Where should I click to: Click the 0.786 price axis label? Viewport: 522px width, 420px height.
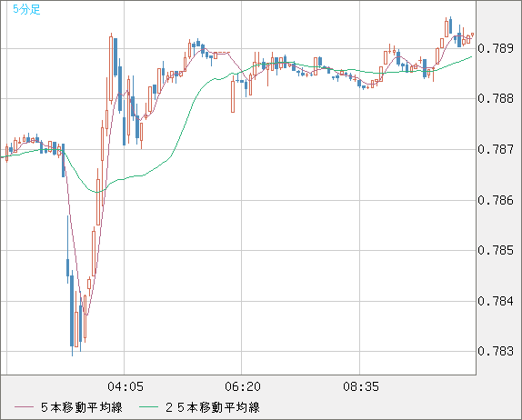[496, 200]
